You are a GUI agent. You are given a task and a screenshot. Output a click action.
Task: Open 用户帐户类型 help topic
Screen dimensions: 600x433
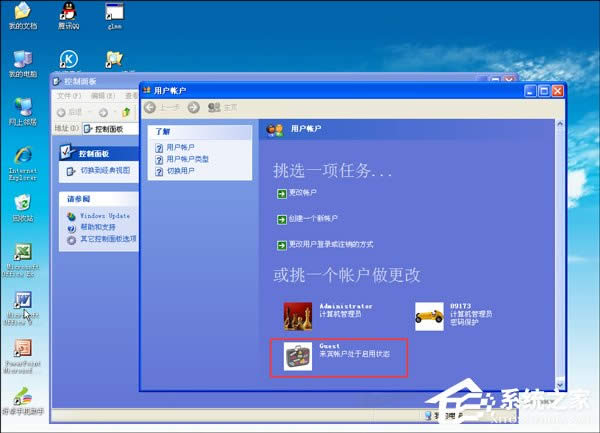tap(187, 160)
